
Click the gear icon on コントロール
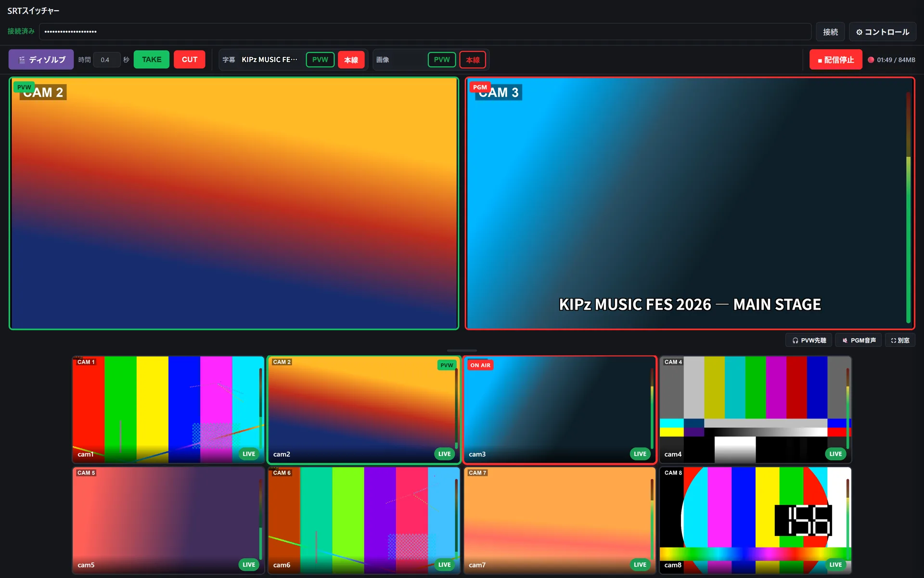coord(859,32)
